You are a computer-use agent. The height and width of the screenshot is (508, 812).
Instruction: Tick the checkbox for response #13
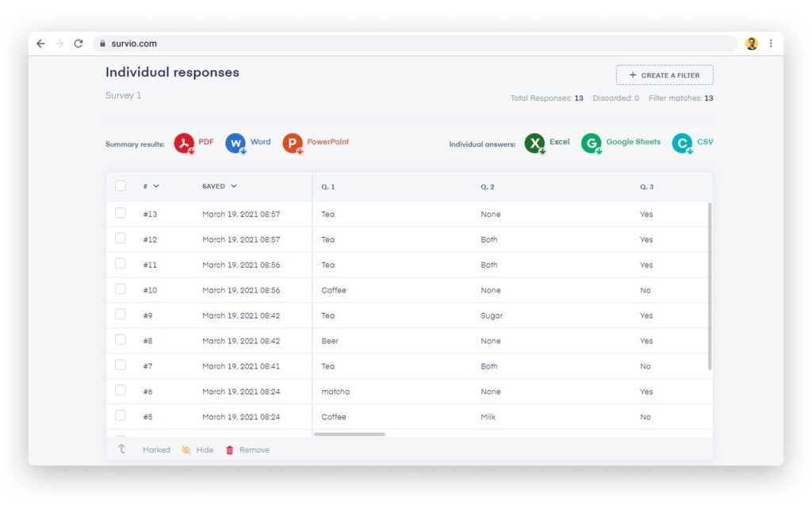[x=121, y=213]
